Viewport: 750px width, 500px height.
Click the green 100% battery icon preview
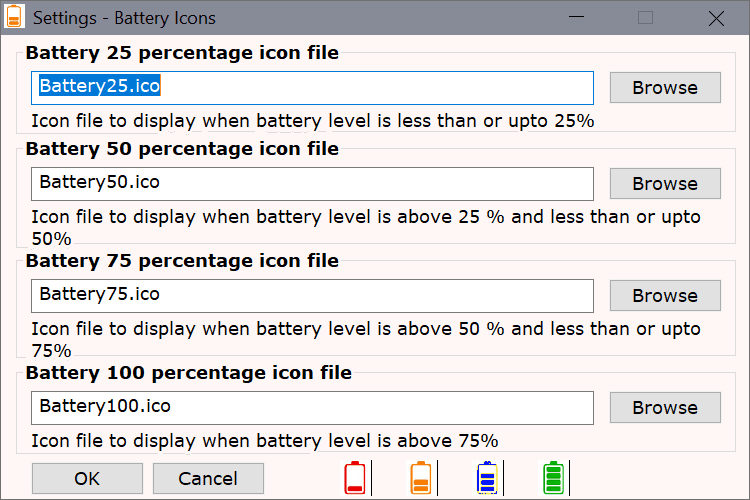[553, 478]
